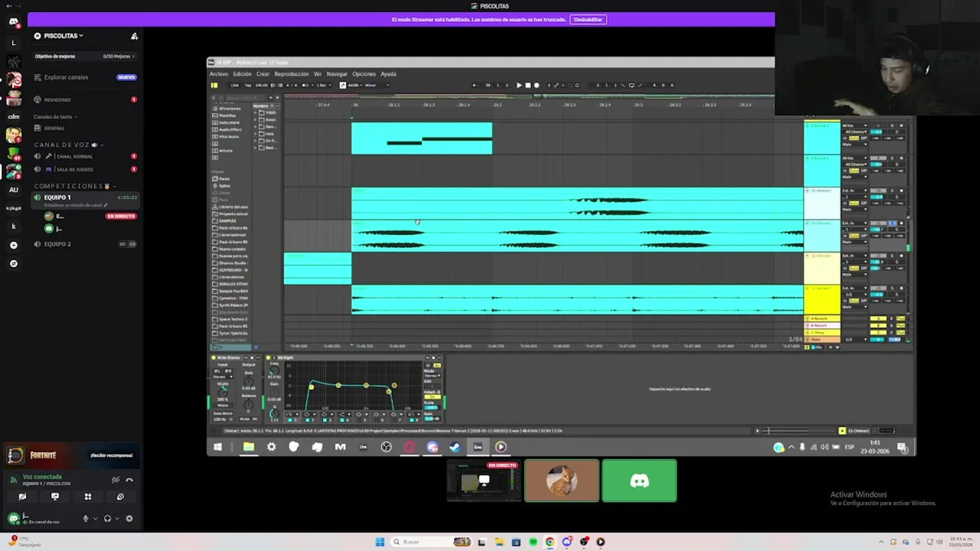Toggle the Link button in Ableton toolbar
Screen dimensions: 980x551
[x=235, y=85]
